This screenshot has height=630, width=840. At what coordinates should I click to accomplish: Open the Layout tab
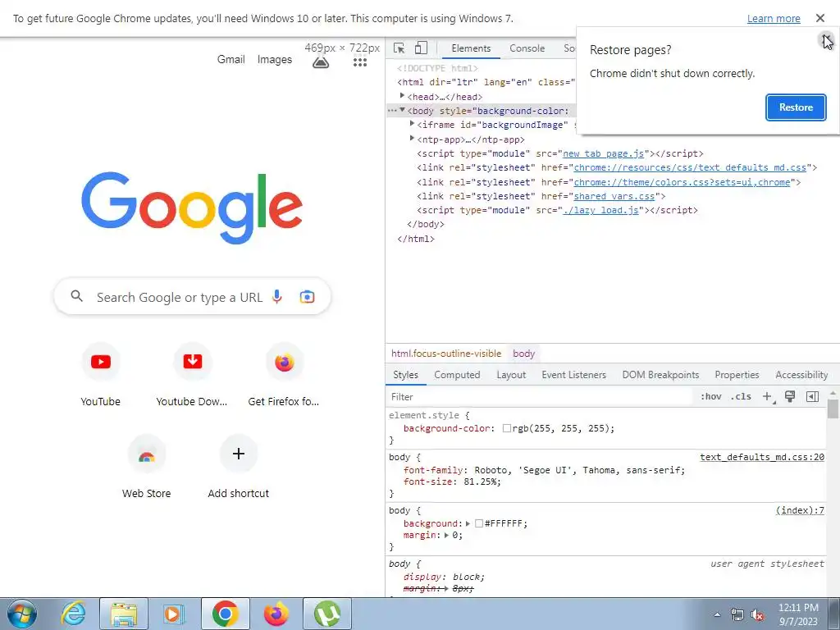click(x=511, y=375)
